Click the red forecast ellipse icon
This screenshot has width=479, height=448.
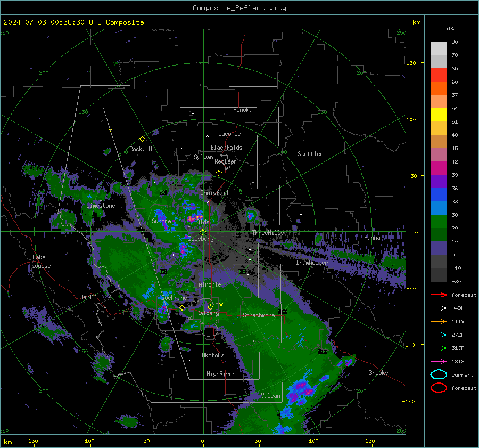click(x=439, y=388)
